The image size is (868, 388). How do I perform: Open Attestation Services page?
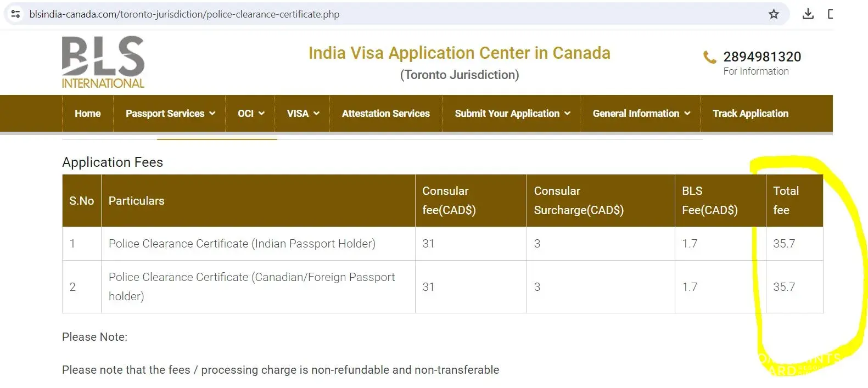[385, 114]
